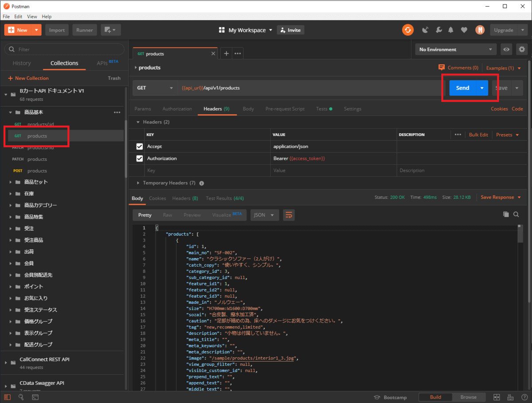Click the orange sync status icon

407,30
